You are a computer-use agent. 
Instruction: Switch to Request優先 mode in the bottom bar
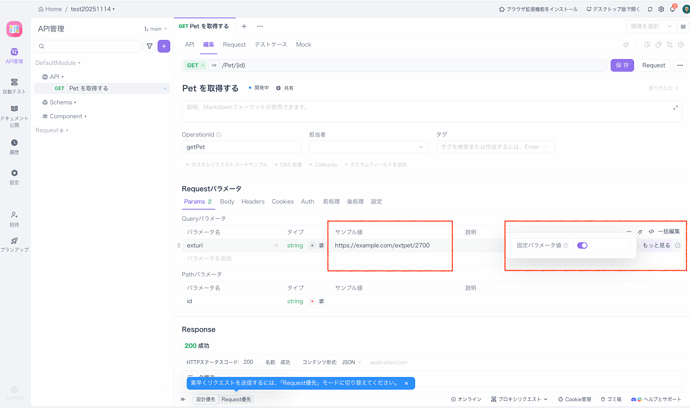[237, 399]
